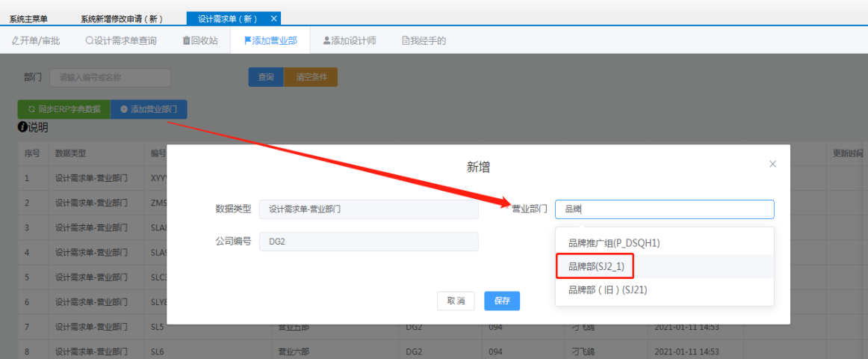Click the 查询 button
The image size is (868, 359).
click(x=266, y=78)
